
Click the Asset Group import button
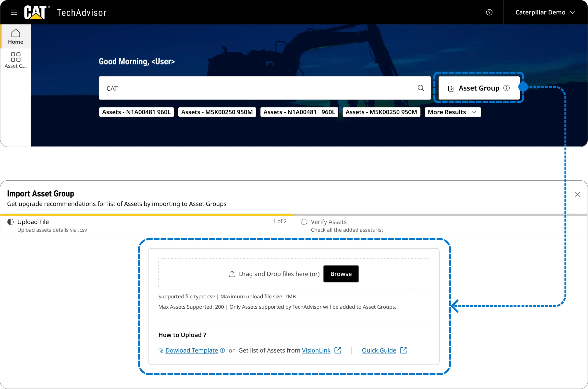click(x=478, y=88)
